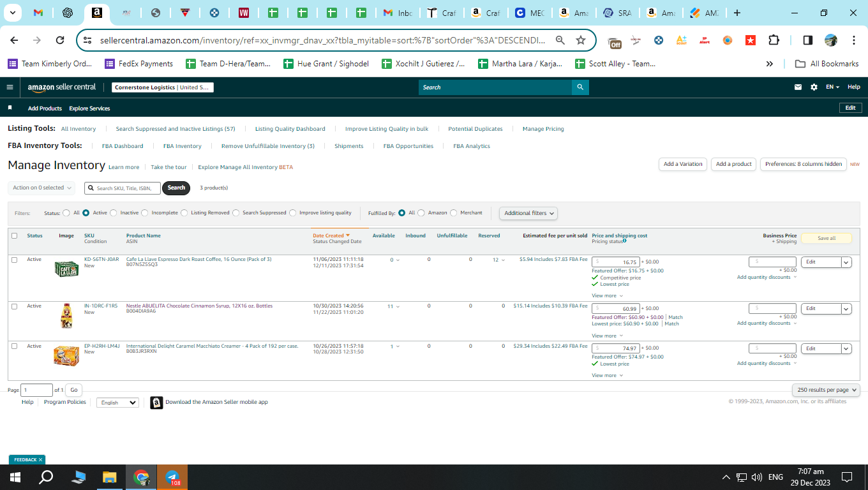Click the Amazon Seller Central logo

pos(62,87)
